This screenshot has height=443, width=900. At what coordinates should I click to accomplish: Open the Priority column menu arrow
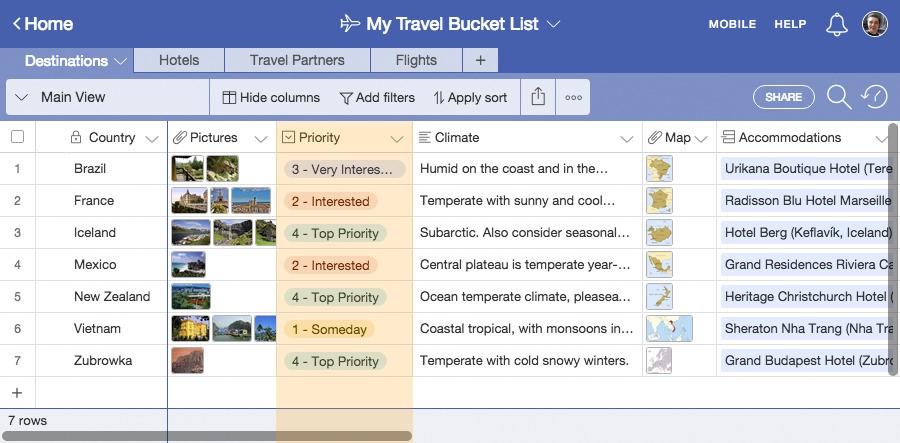[x=397, y=138]
